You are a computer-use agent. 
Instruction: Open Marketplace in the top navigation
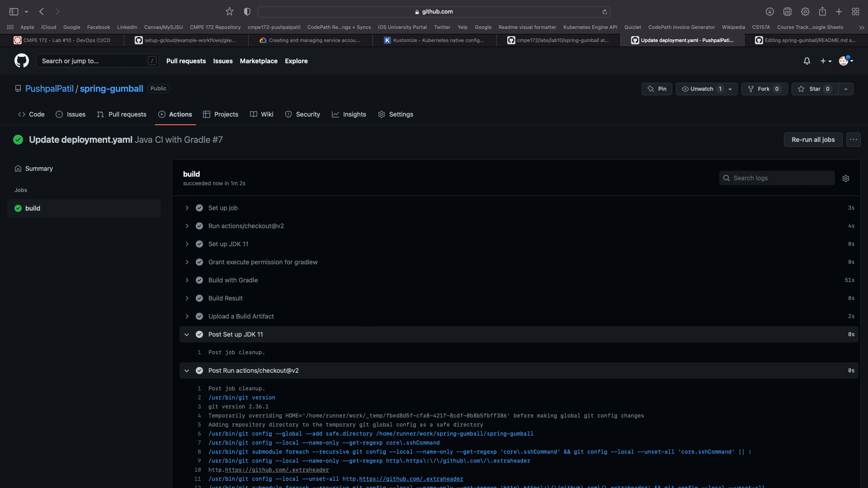click(259, 61)
